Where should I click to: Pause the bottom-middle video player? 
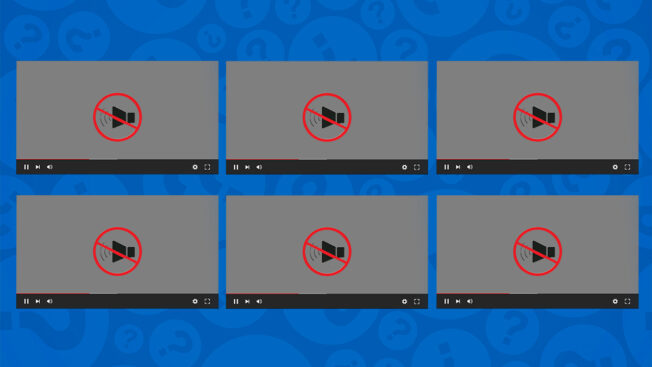(x=236, y=301)
